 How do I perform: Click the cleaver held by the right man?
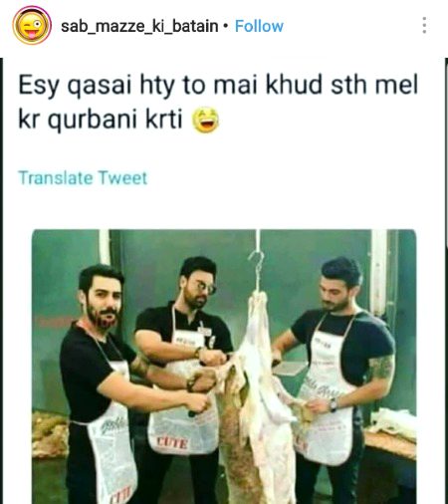point(290,368)
